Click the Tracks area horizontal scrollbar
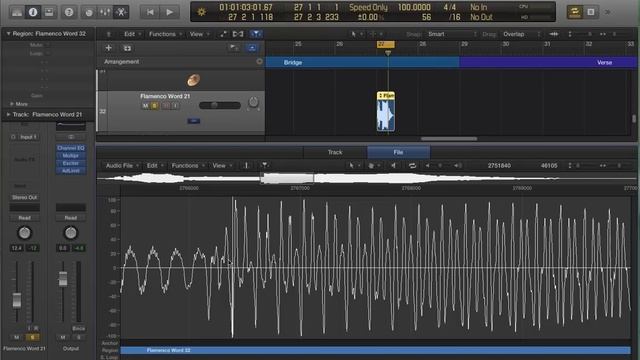The width and height of the screenshot is (640, 360). point(449,139)
